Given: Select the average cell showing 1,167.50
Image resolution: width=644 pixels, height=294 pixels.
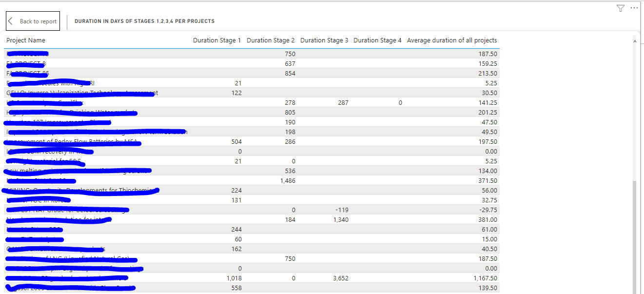Looking at the screenshot, I should 486,278.
